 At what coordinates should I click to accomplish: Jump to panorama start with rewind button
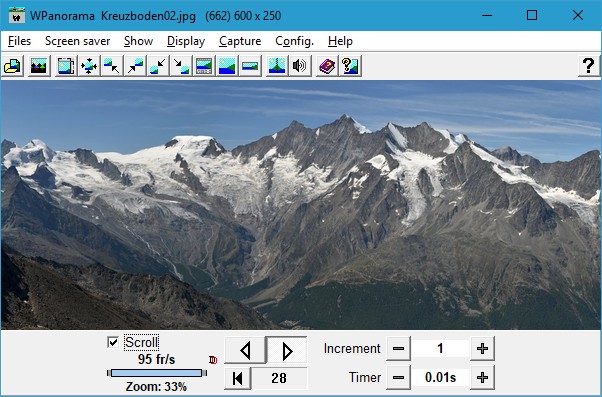pos(238,378)
